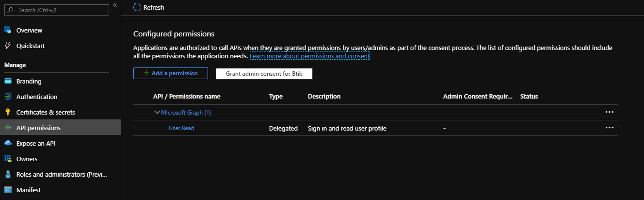The image size is (644, 200).
Task: Click the Manifest icon
Action: pyautogui.click(x=8, y=190)
